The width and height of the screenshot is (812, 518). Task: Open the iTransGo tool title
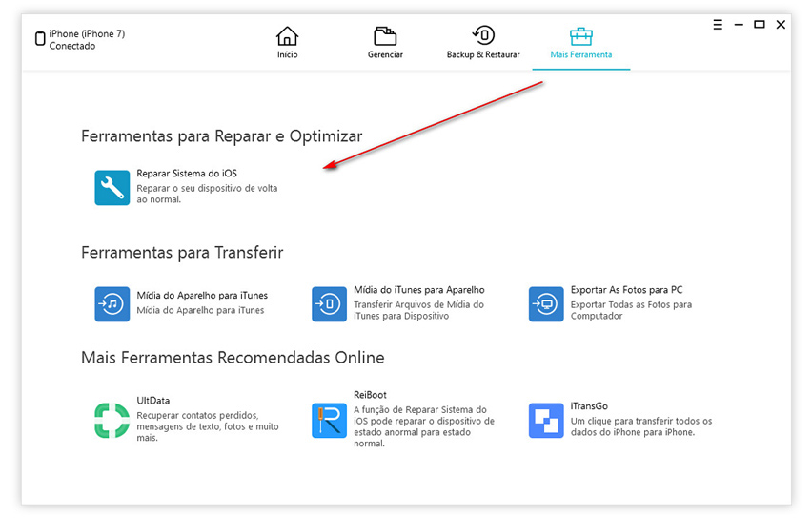point(589,406)
